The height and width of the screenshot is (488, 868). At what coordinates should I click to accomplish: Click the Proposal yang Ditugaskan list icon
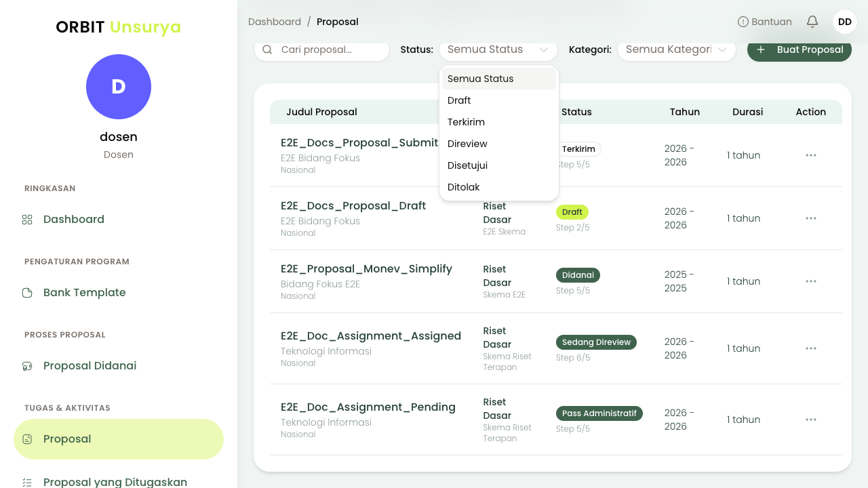[27, 482]
